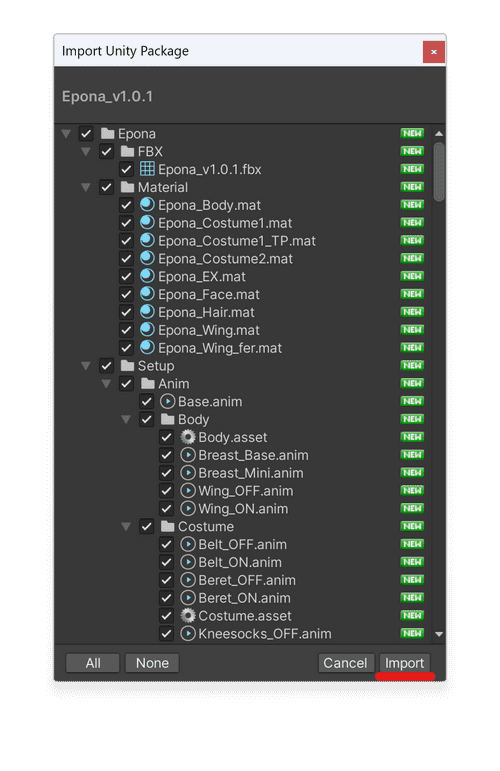
Task: Click the Setup folder icon
Action: 127,366
